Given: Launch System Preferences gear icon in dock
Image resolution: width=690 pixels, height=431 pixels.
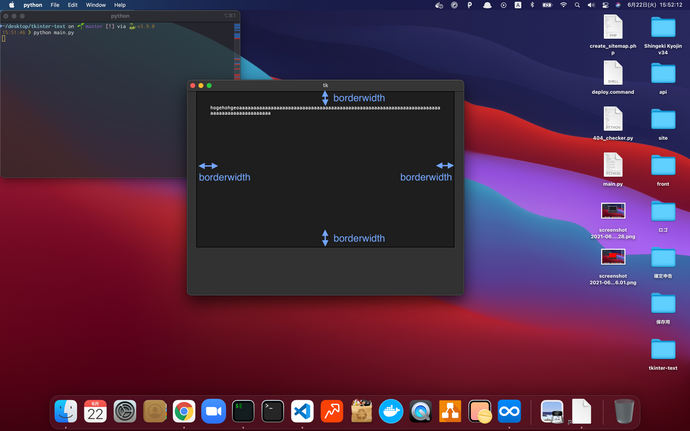Looking at the screenshot, I should pyautogui.click(x=125, y=411).
